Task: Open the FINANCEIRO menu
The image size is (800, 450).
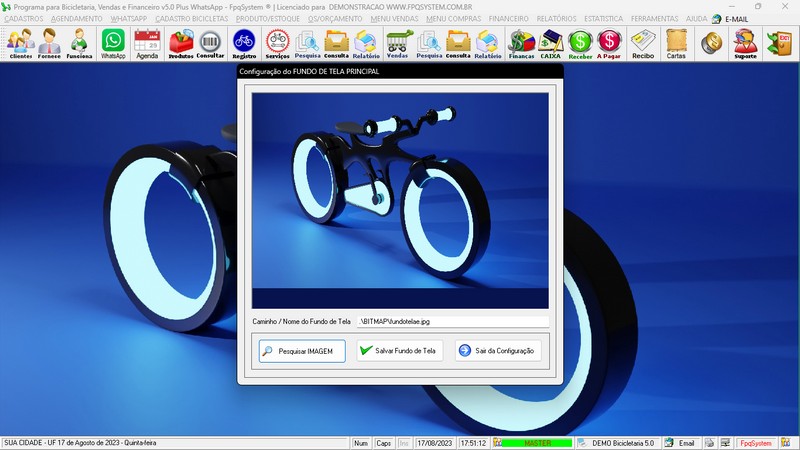Action: (509, 19)
